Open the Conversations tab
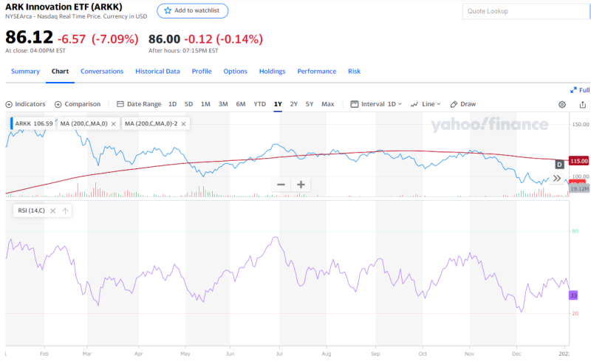The image size is (591, 364). (102, 71)
